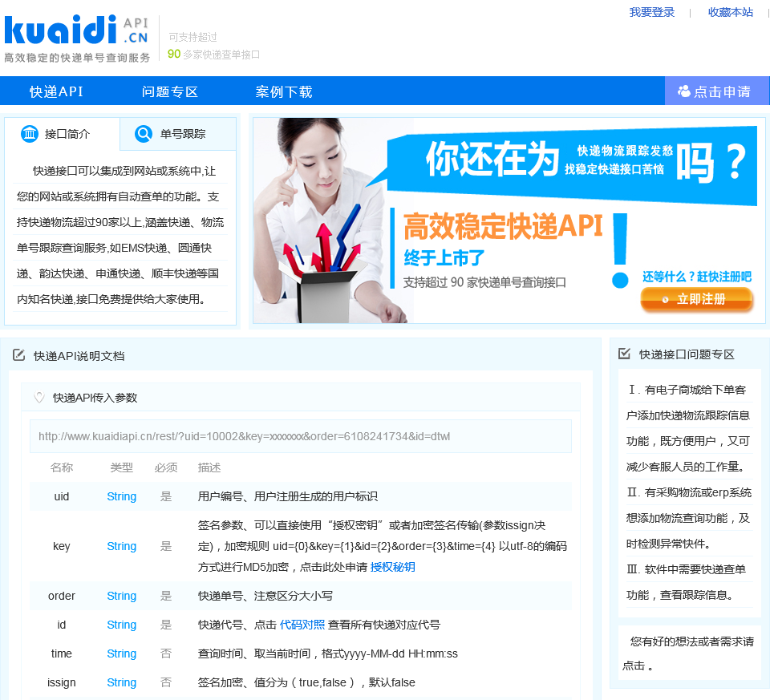Click the order parameter name
The width and height of the screenshot is (770, 700).
coord(62,596)
